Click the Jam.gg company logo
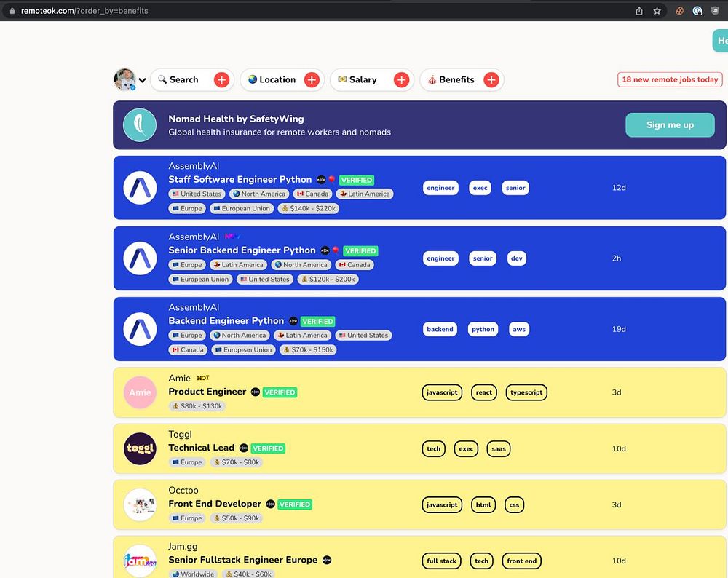Image resolution: width=728 pixels, height=578 pixels. [140, 561]
